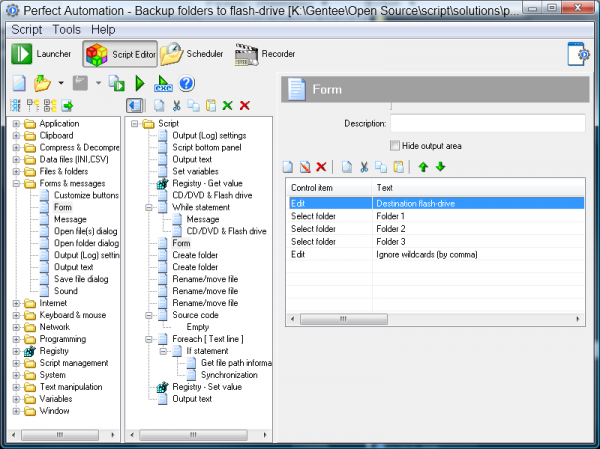Click the build EXE icon

(x=162, y=83)
